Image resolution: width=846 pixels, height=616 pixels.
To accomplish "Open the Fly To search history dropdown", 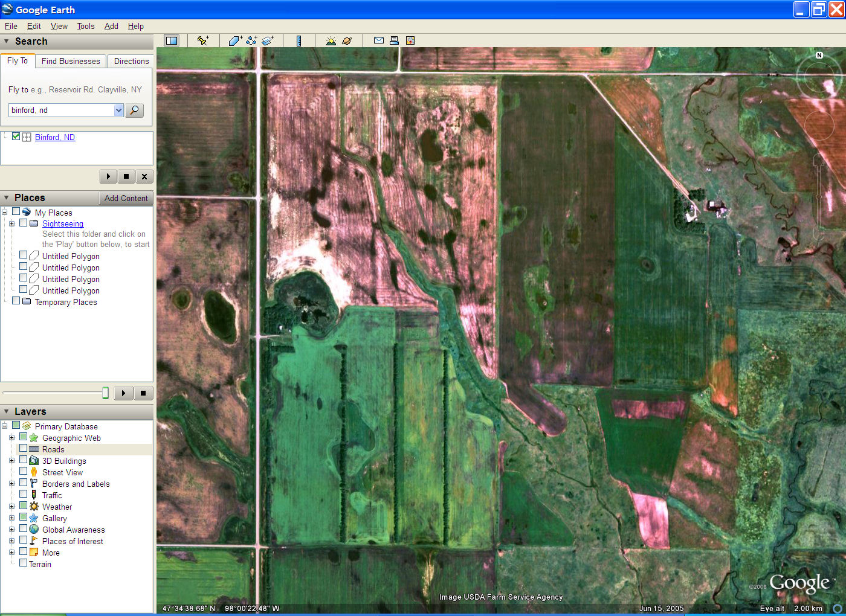I will pyautogui.click(x=118, y=110).
